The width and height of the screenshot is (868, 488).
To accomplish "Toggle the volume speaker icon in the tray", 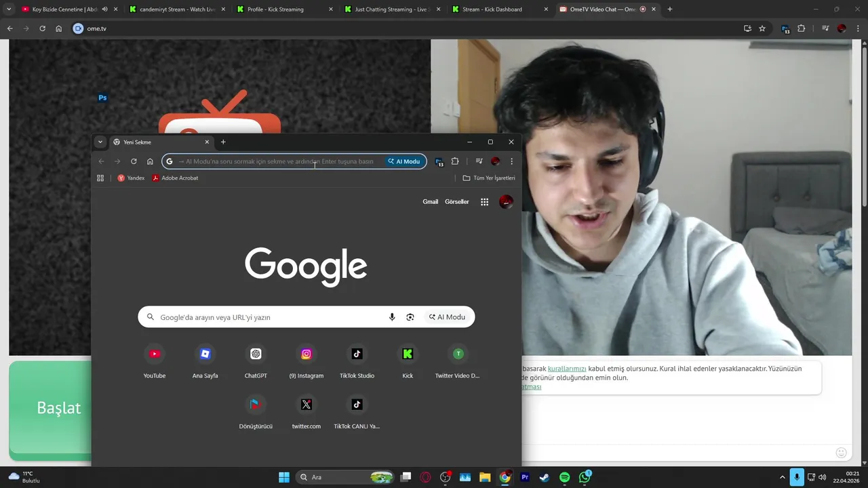I will pos(823,477).
